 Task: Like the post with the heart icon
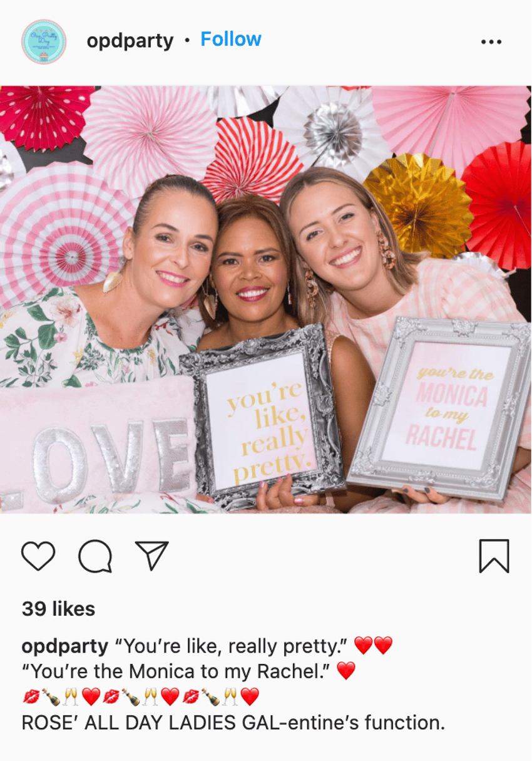38,556
